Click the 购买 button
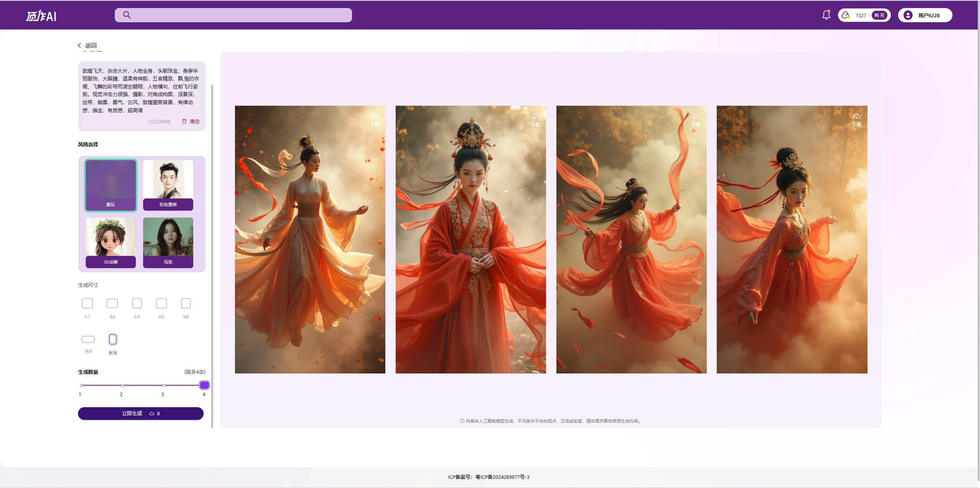 pyautogui.click(x=879, y=15)
